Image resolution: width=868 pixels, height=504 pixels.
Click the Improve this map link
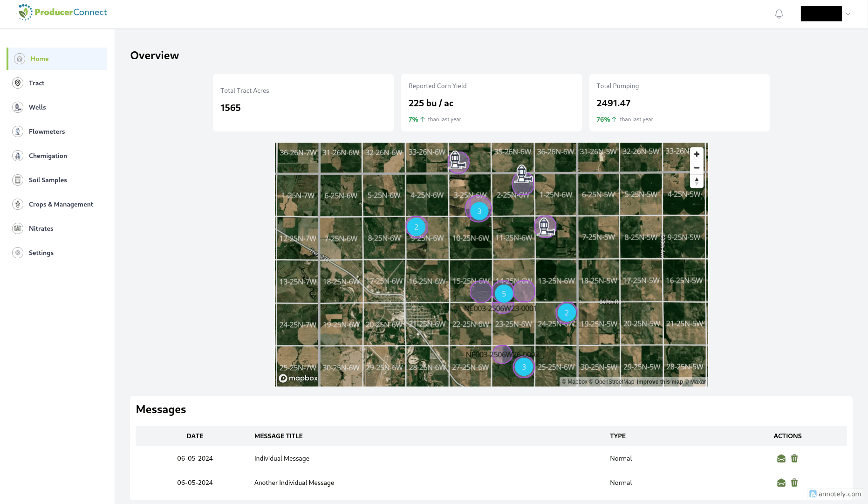click(x=660, y=381)
